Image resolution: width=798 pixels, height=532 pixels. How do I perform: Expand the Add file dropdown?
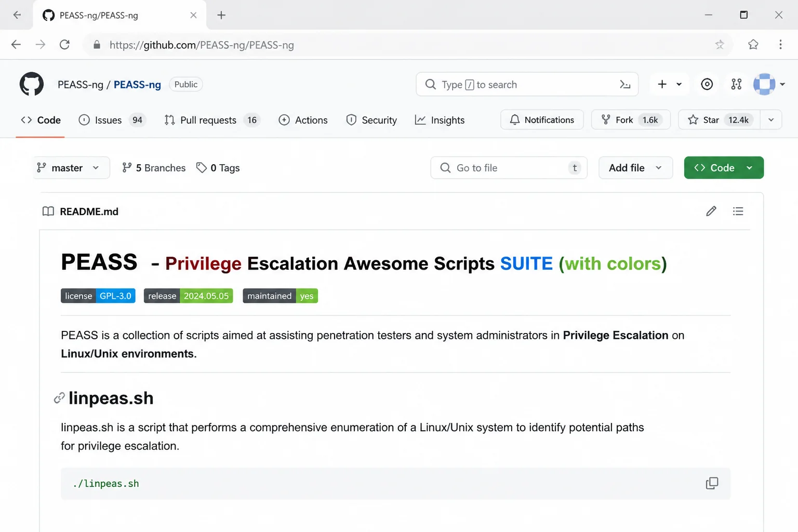coord(635,168)
